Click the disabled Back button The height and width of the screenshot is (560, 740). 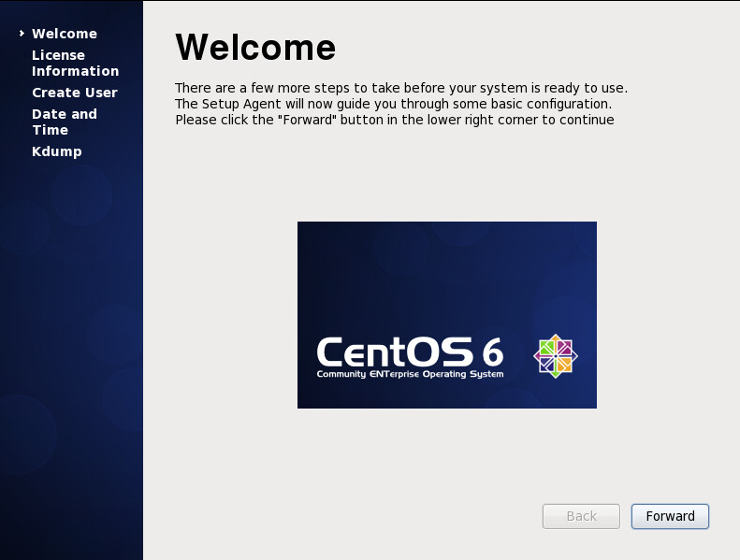581,516
